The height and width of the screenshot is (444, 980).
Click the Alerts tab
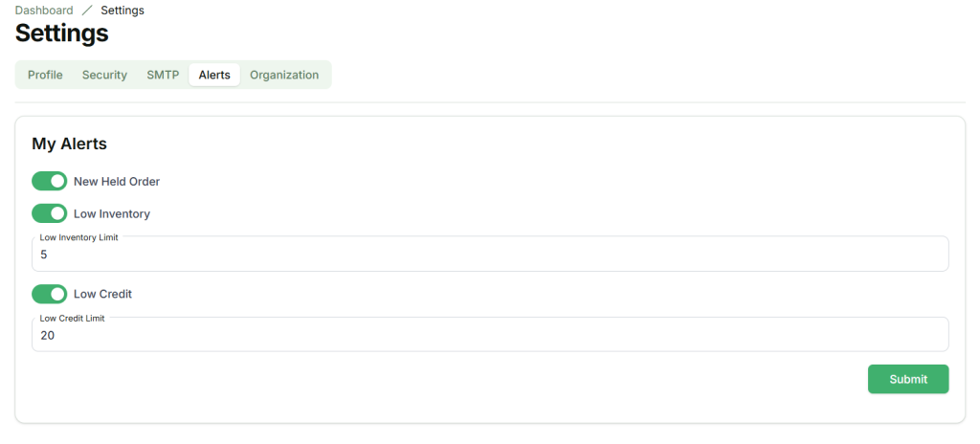point(214,75)
